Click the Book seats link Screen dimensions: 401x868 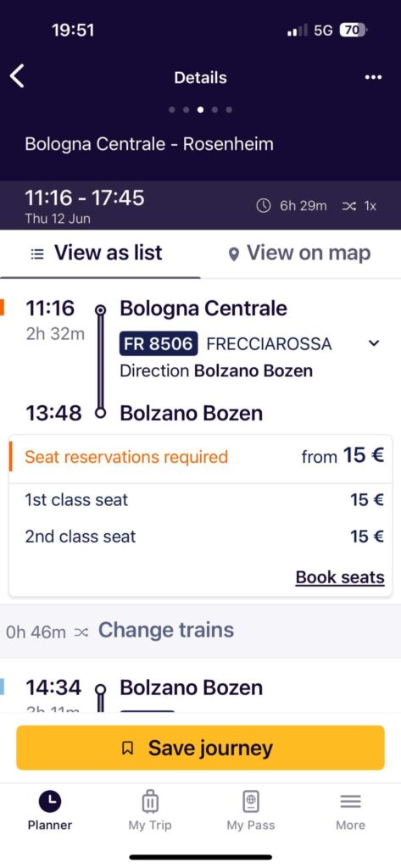[339, 576]
